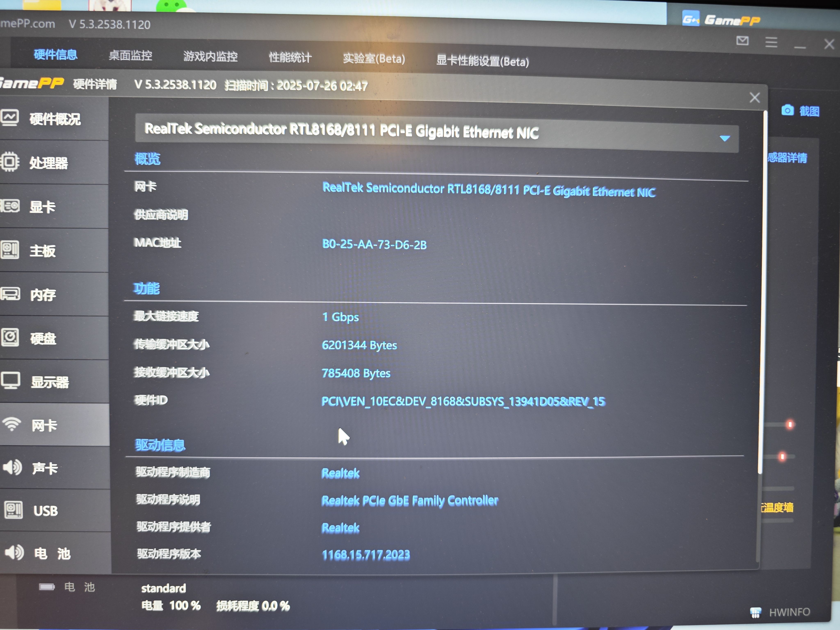Select the processor chip icon
840x630 pixels.
(x=9, y=162)
